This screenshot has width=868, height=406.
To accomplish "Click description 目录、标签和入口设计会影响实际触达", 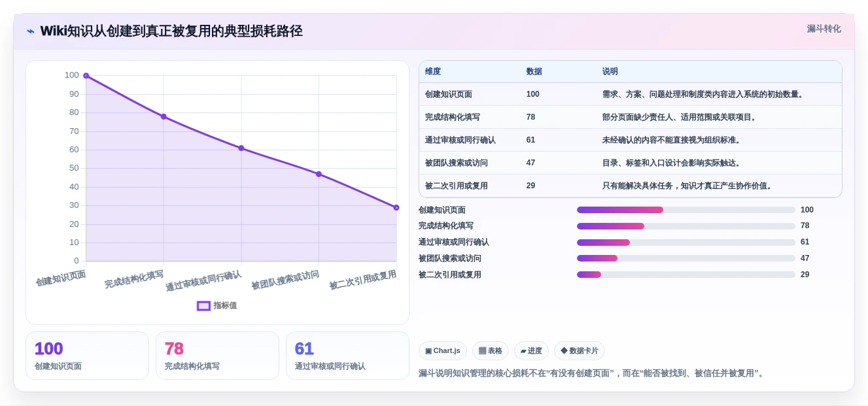I will 671,163.
